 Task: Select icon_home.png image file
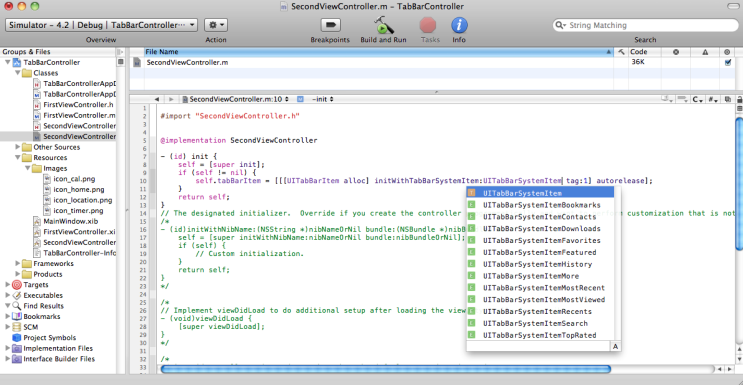click(x=78, y=189)
